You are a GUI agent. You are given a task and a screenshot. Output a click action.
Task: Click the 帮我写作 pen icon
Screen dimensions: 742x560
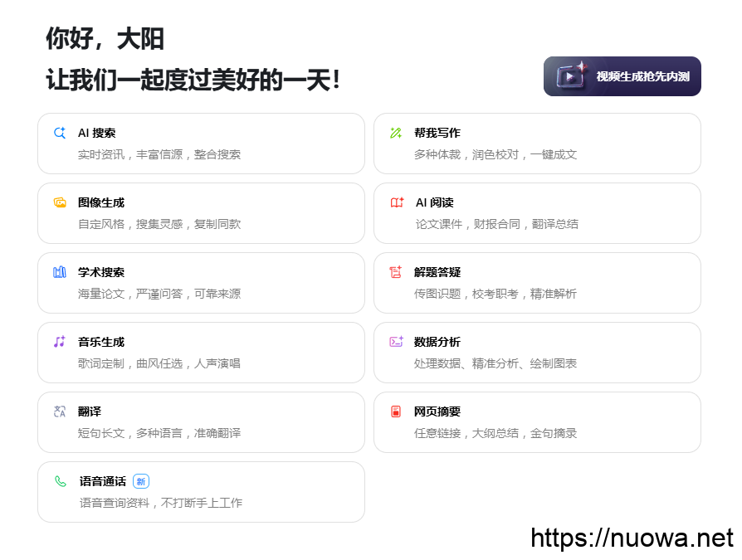click(x=396, y=133)
